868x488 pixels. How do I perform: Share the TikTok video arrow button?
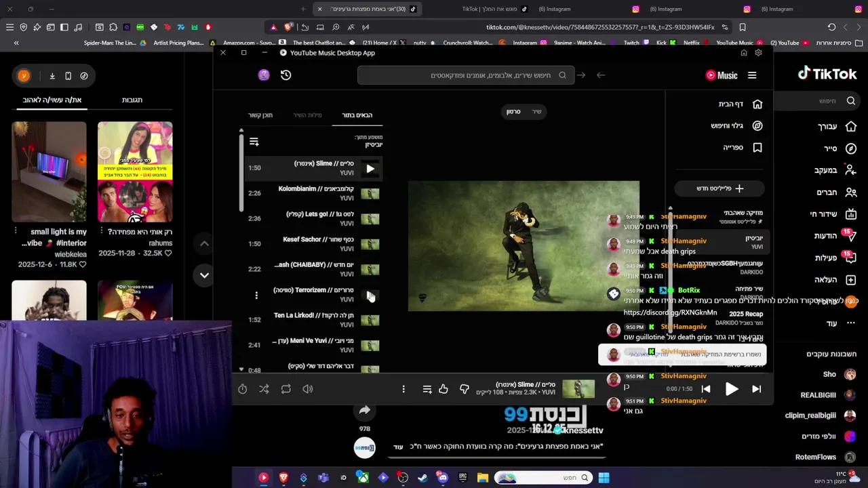point(364,410)
